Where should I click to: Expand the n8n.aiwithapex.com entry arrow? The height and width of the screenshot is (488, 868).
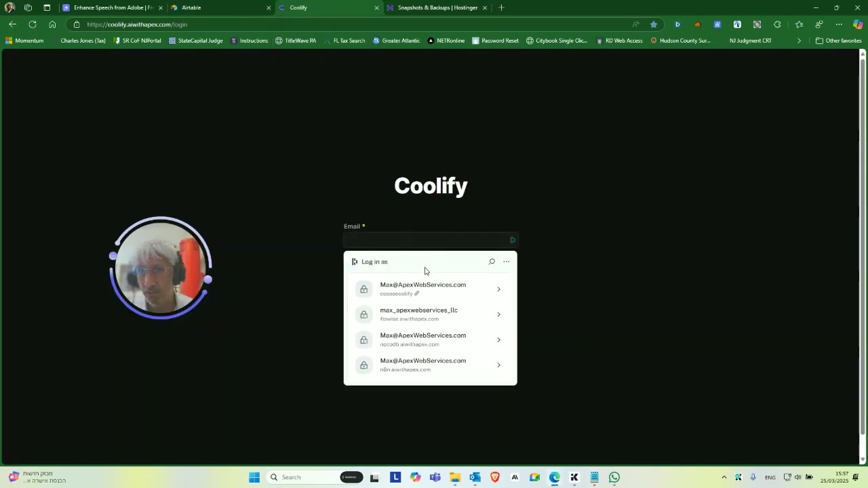pos(498,365)
